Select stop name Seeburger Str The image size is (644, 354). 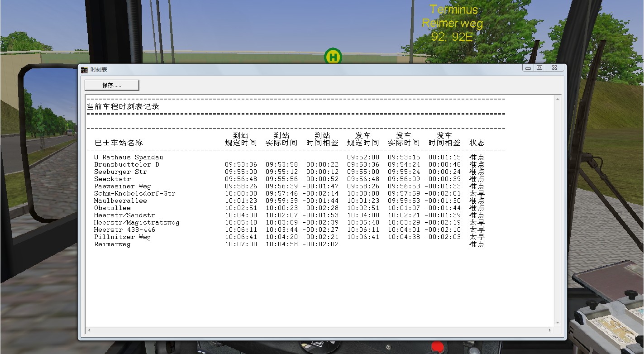(x=120, y=172)
